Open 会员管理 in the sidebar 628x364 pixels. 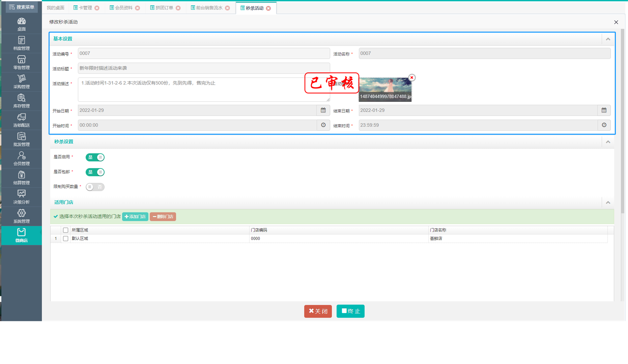click(x=21, y=158)
